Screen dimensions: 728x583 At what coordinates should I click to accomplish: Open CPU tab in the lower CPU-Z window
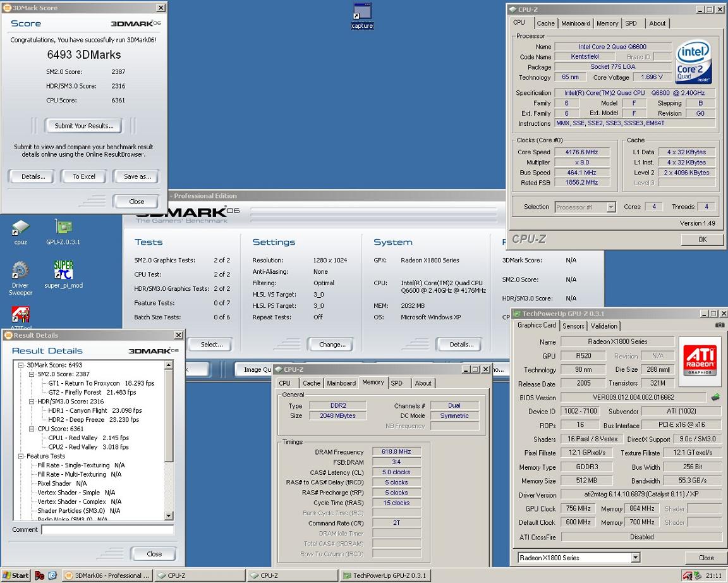(284, 383)
